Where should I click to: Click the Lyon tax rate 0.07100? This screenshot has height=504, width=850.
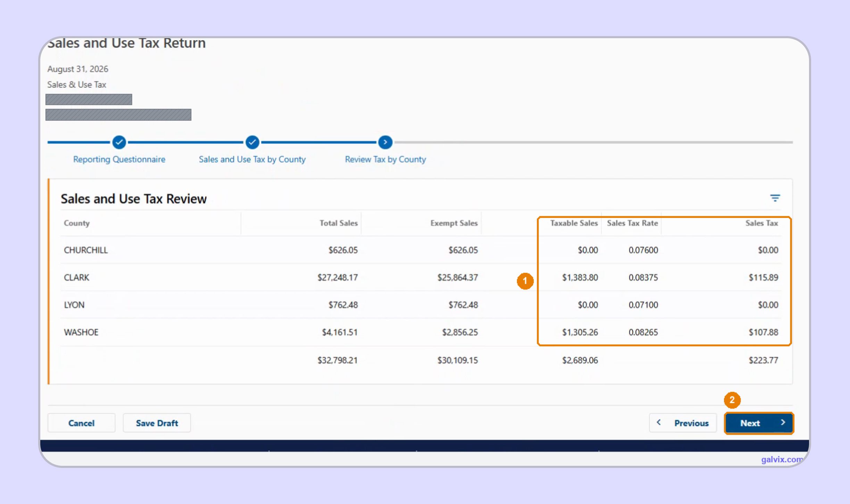tap(643, 305)
